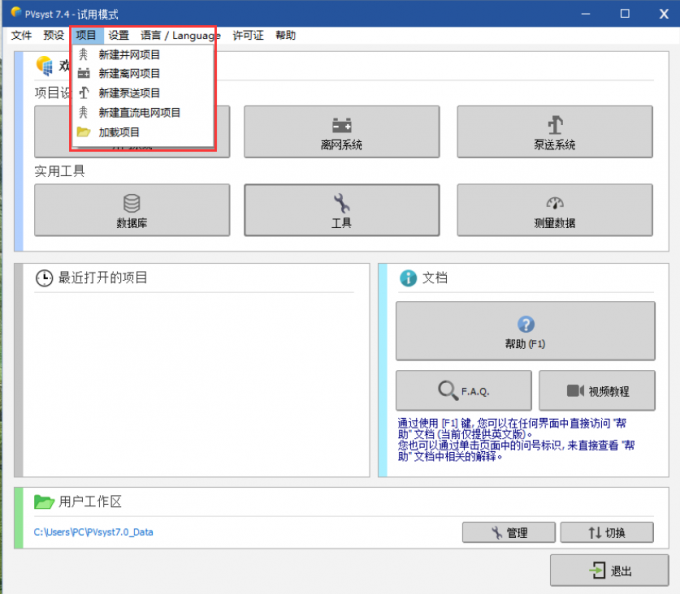The height and width of the screenshot is (594, 680).
Task: Open the 语言 / Language menu
Action: tap(180, 35)
